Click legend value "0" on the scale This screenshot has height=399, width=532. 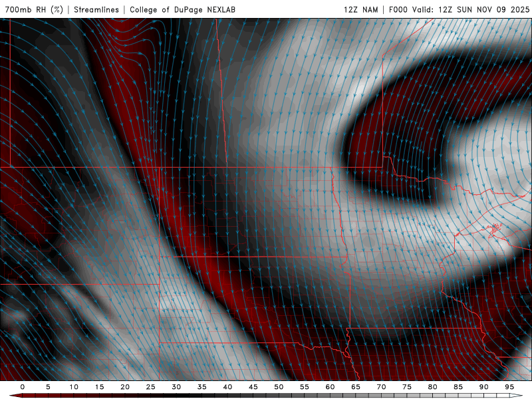[23, 387]
